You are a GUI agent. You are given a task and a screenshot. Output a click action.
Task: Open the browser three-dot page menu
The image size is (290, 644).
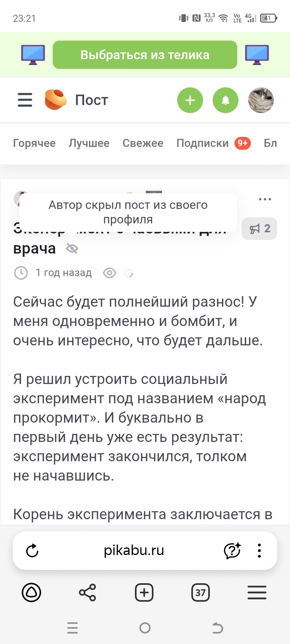(x=259, y=551)
